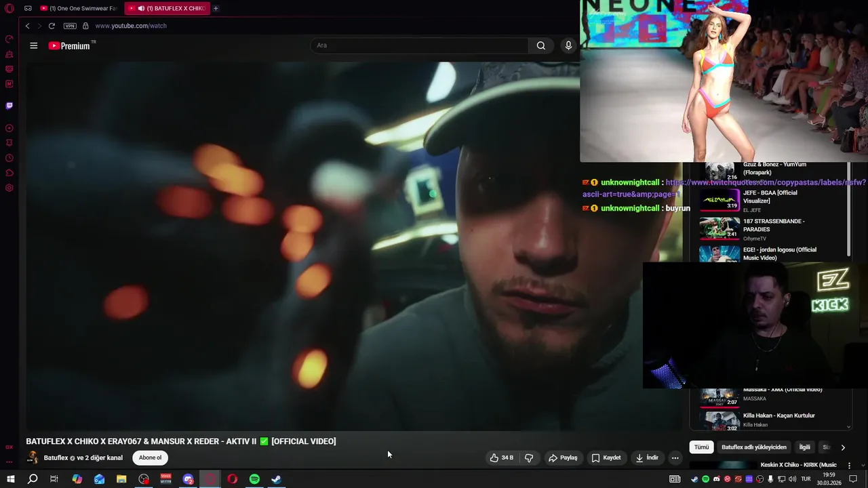Share the video via Paylaş
Viewport: 868px width, 488px height.
(x=563, y=457)
